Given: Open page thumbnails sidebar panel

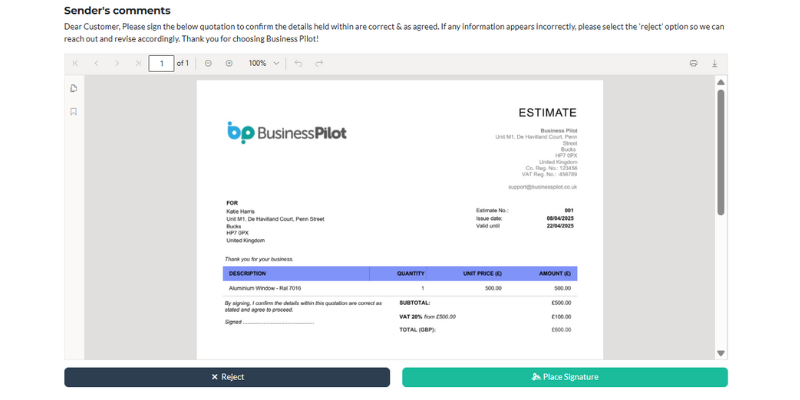Looking at the screenshot, I should pos(73,88).
